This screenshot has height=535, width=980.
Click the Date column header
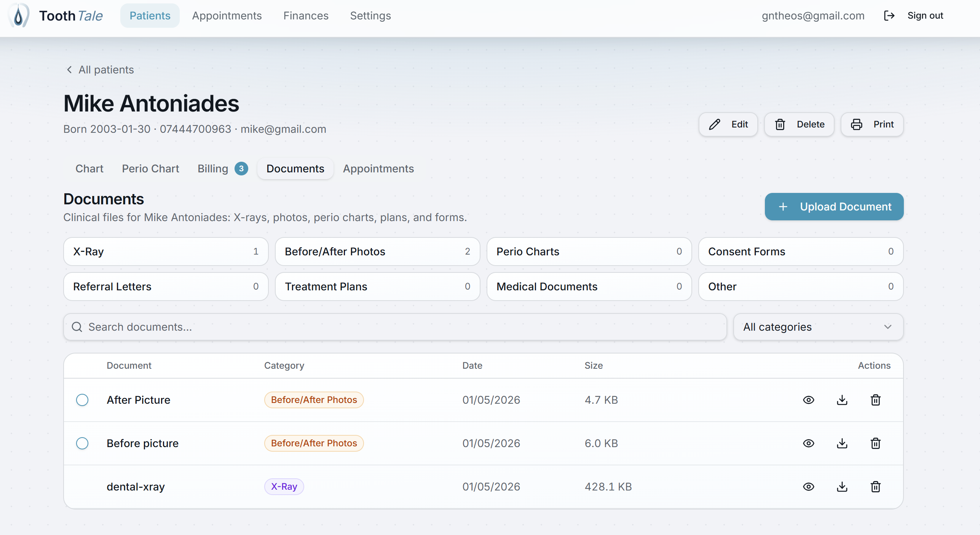(x=472, y=366)
